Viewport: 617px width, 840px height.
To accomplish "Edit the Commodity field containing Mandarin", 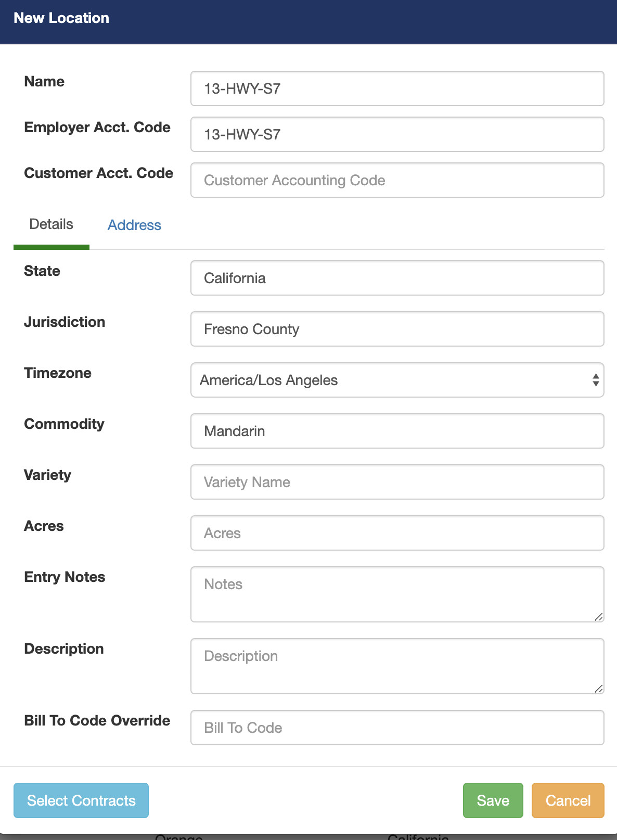I will [397, 431].
